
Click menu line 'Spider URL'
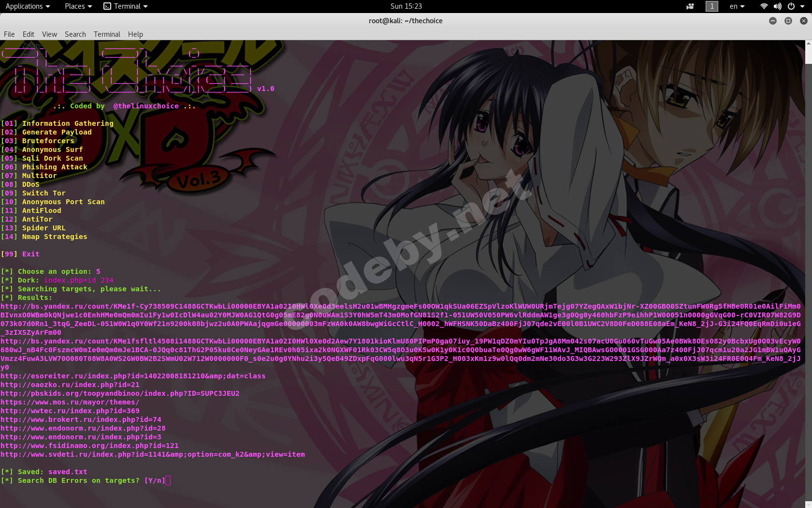[33, 228]
